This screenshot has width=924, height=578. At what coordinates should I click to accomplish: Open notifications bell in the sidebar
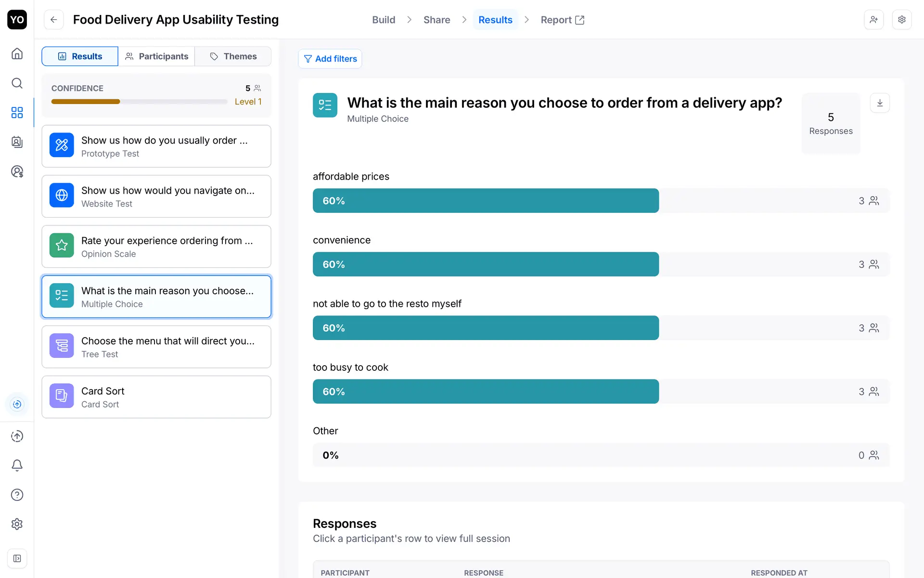pyautogui.click(x=17, y=465)
